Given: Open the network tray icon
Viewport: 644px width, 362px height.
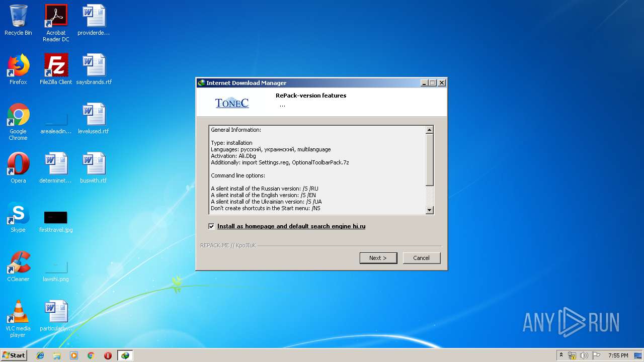Looking at the screenshot, I should 572,355.
